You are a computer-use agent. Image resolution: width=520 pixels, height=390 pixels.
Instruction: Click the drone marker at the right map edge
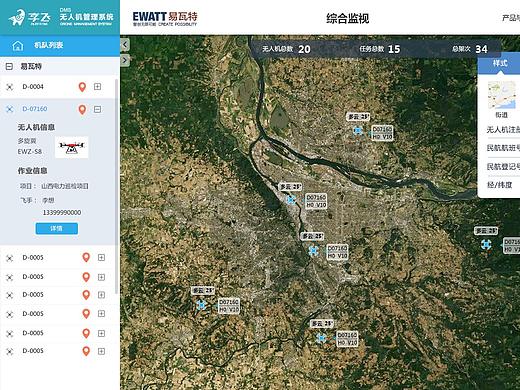(486, 245)
